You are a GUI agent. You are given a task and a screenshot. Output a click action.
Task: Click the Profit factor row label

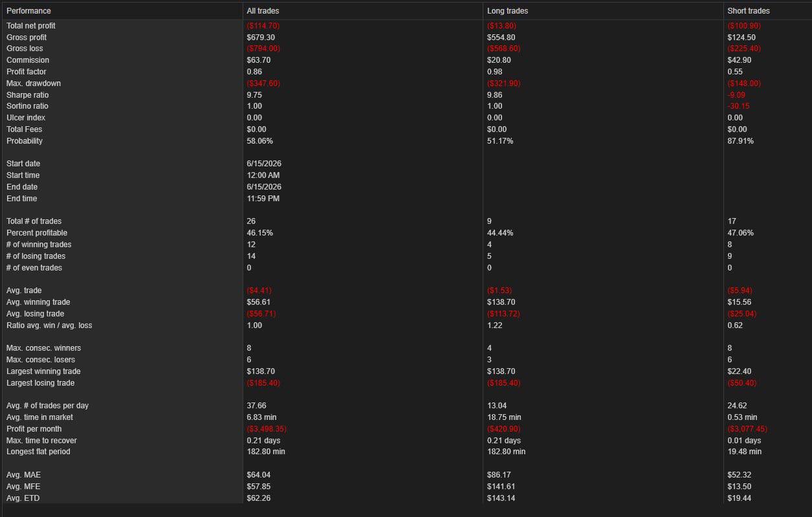[x=27, y=72]
